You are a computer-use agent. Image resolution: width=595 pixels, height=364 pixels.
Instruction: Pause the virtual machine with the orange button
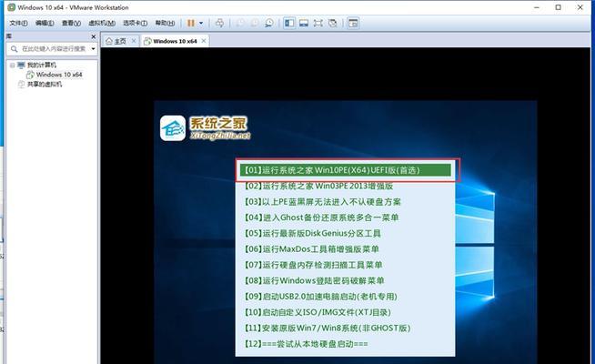point(191,23)
